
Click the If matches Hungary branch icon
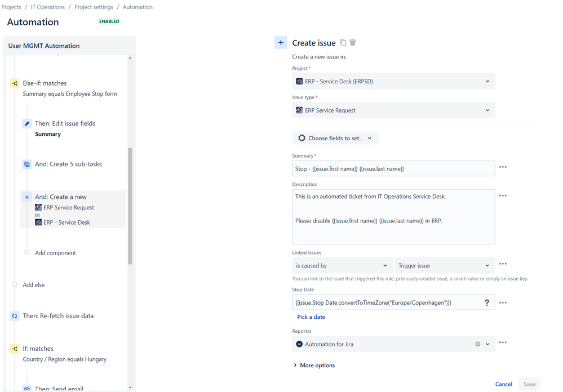click(14, 349)
